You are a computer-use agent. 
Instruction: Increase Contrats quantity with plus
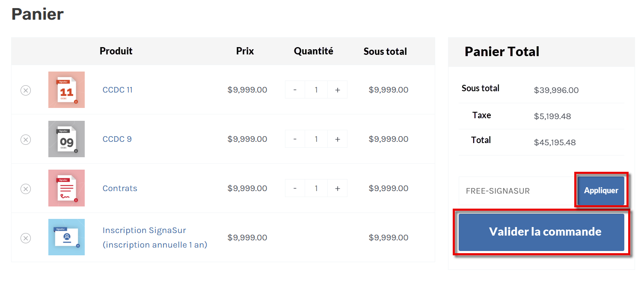[338, 188]
